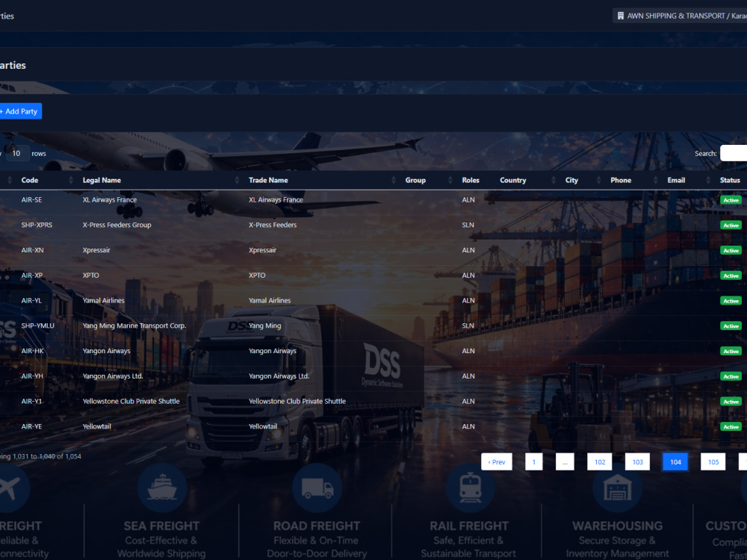Click the Active badge in the AIR-YH row
747x560 pixels.
731,376
